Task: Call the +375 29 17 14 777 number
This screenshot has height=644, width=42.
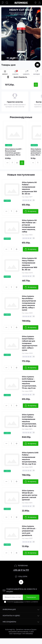Action: click(x=21, y=570)
